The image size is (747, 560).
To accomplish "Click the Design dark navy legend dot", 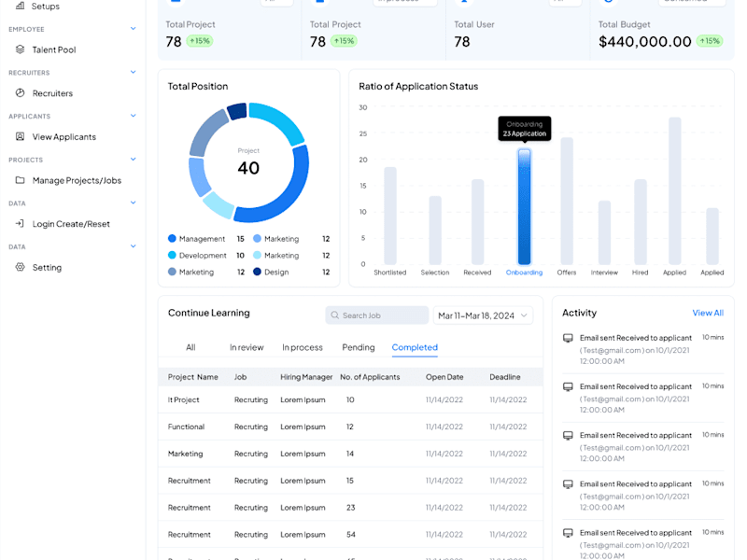I will pos(257,272).
